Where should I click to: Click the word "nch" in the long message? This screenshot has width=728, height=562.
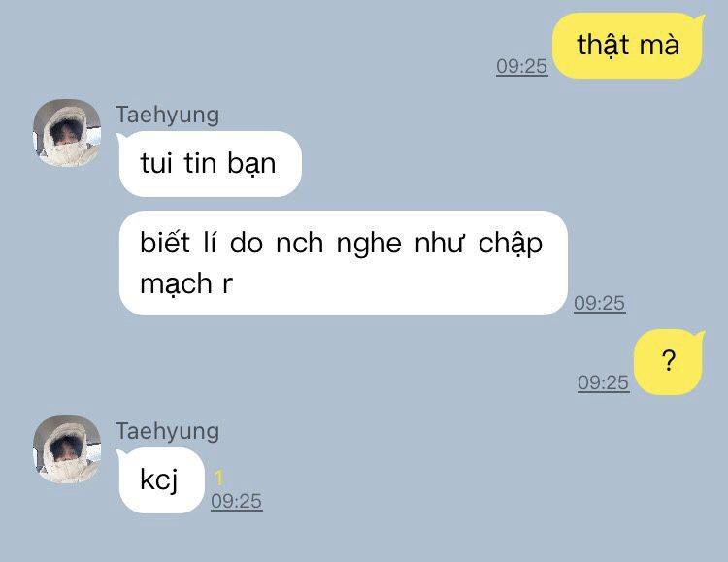(x=300, y=243)
